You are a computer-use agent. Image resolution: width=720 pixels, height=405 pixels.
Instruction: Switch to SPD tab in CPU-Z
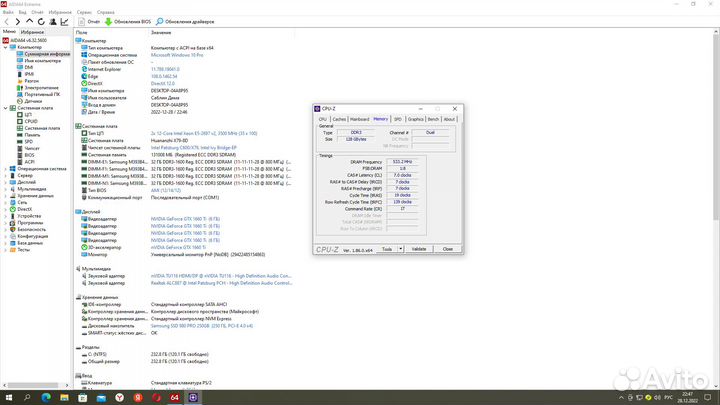(398, 119)
